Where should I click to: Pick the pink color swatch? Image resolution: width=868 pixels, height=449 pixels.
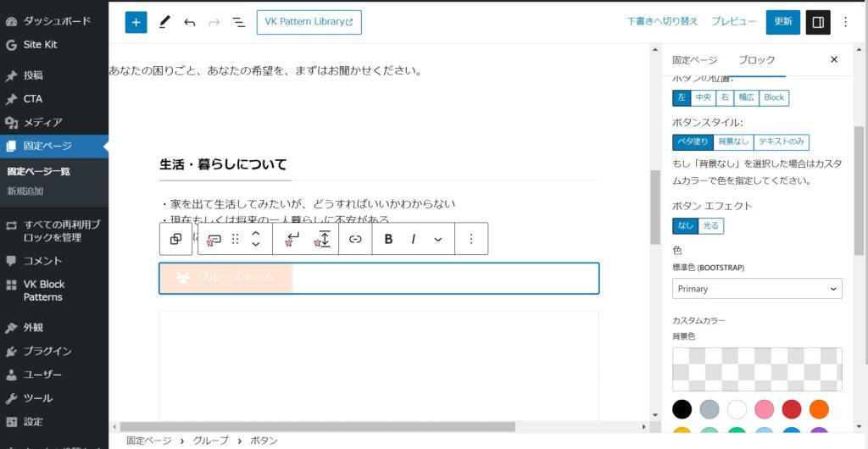pos(765,410)
